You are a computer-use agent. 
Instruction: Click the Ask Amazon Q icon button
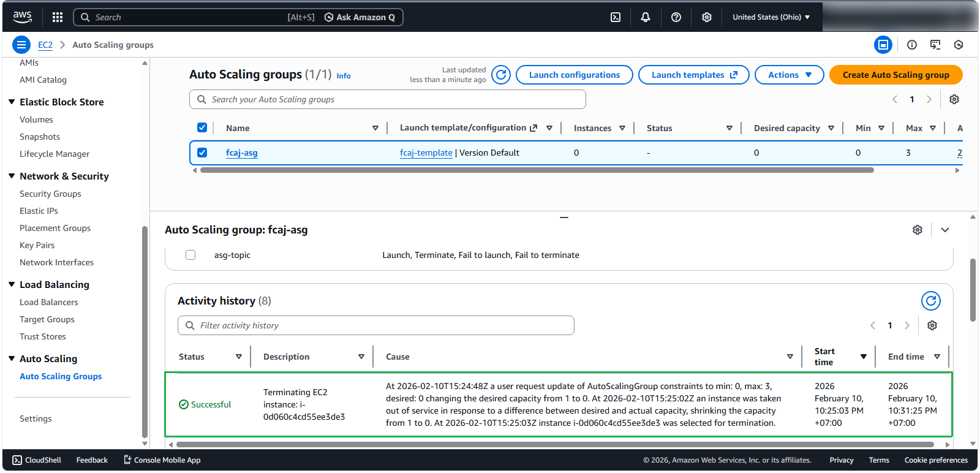click(x=360, y=17)
